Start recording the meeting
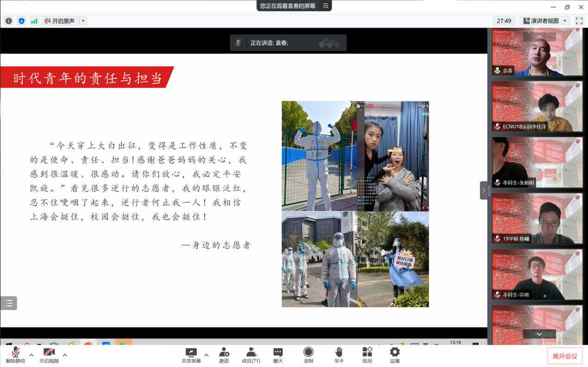The image size is (588, 367). (308, 355)
